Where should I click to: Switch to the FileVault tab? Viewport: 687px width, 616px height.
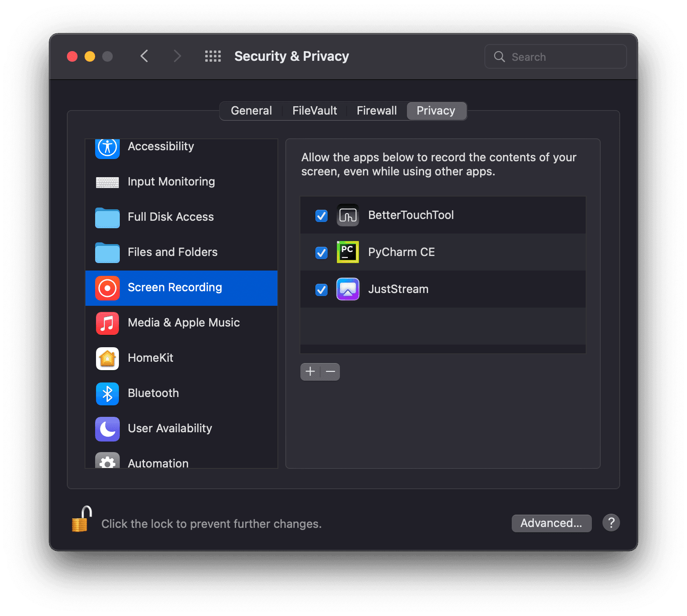coord(314,111)
